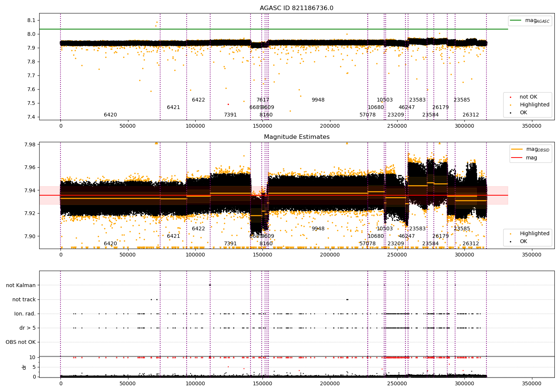
Task: Click the 'OBS not OK' row label
Action: (x=21, y=342)
